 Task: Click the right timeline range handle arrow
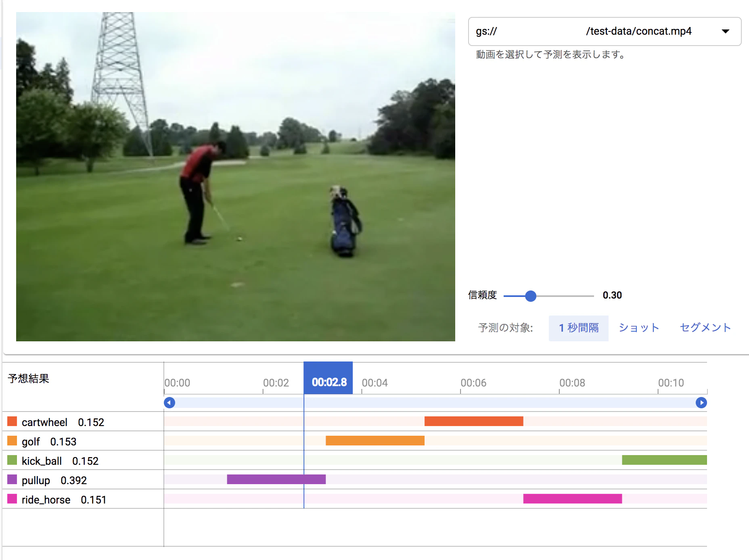click(x=701, y=403)
